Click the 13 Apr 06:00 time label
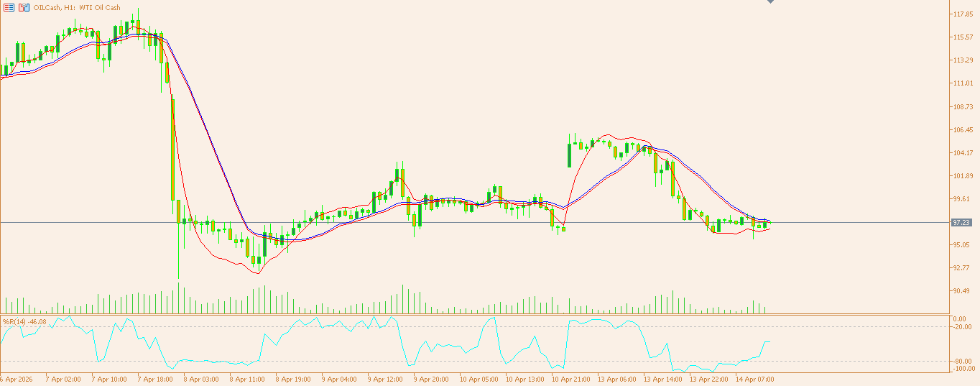 (x=616, y=379)
